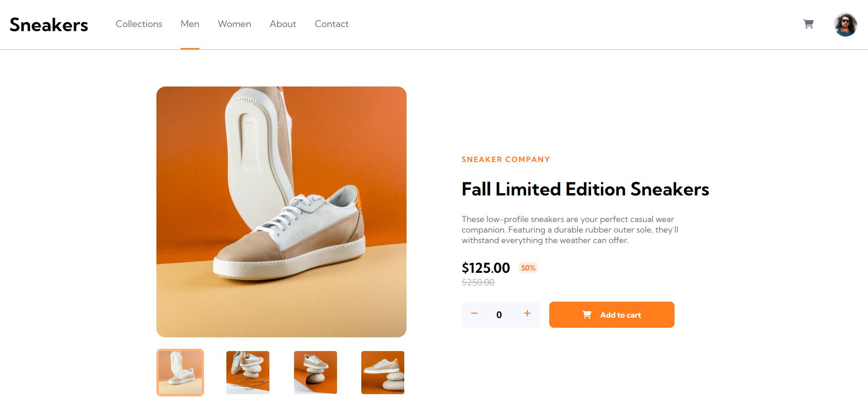Click the Sneakers logo

(x=48, y=25)
